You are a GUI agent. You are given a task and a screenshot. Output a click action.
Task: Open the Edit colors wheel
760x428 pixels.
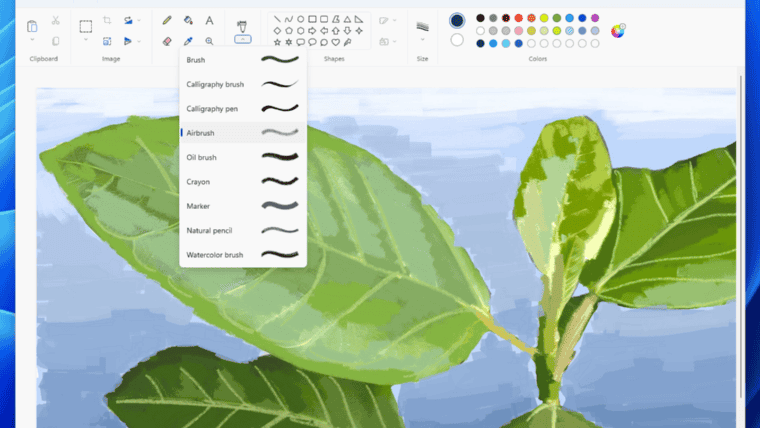tap(618, 30)
